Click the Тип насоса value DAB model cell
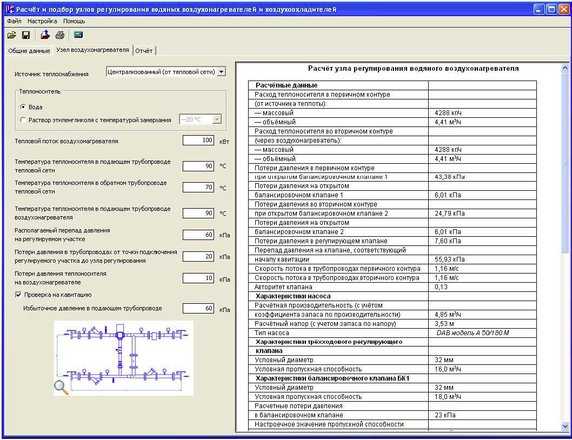Image resolution: width=572 pixels, height=440 pixels. pos(482,333)
